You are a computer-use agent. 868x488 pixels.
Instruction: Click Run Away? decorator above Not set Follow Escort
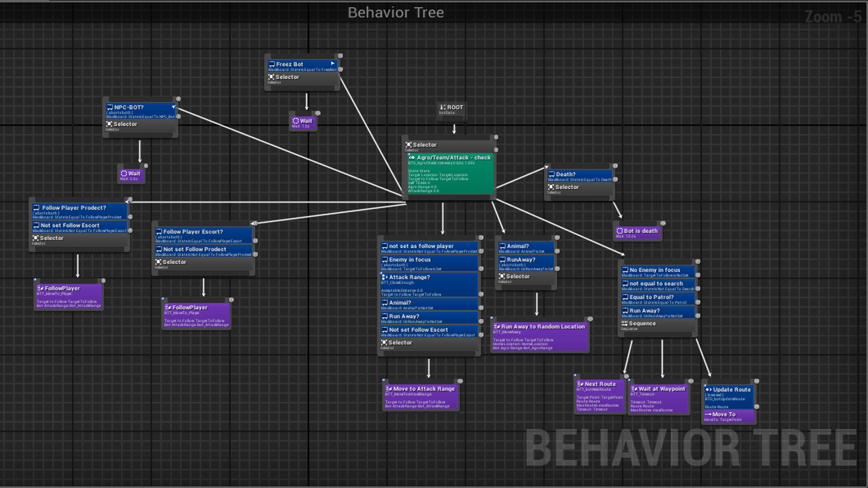tap(429, 319)
